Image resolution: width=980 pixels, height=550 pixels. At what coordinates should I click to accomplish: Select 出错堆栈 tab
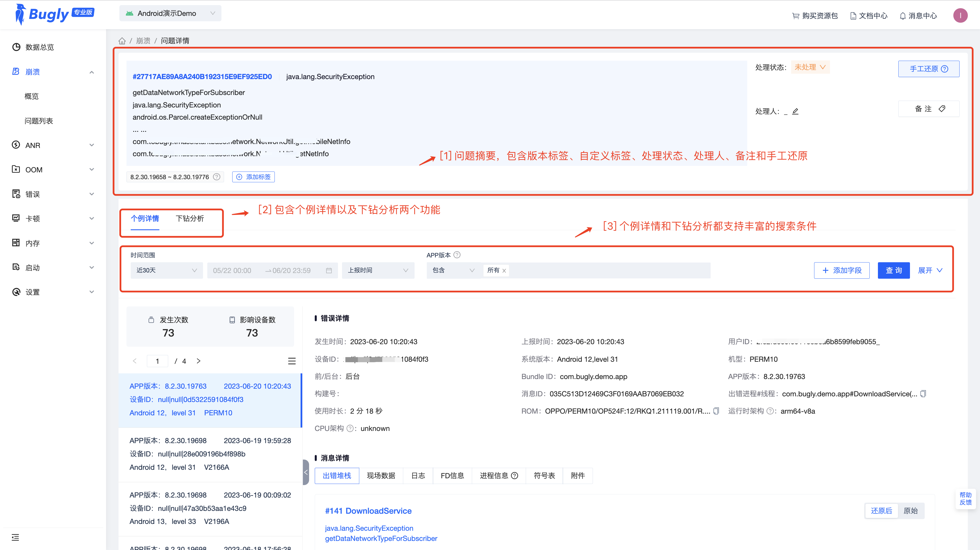(337, 476)
